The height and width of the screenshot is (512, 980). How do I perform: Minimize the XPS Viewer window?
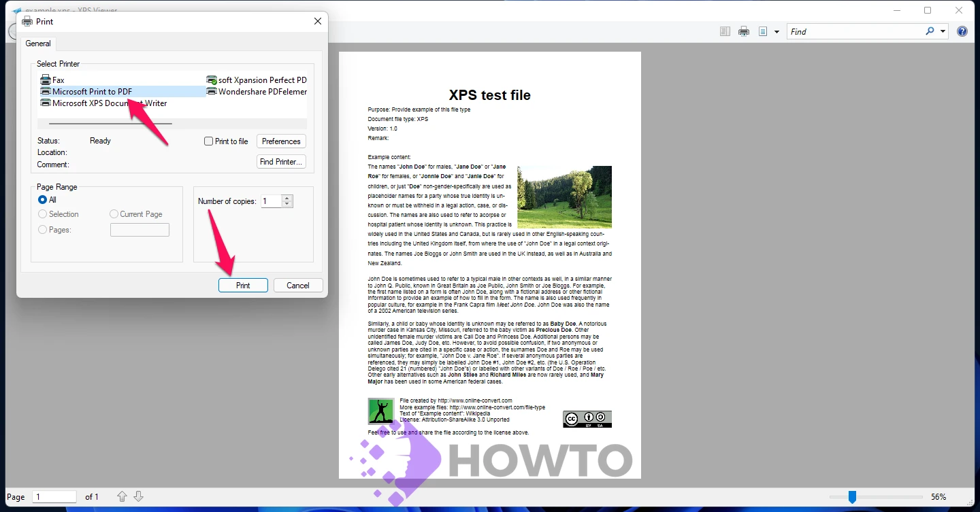pyautogui.click(x=896, y=10)
